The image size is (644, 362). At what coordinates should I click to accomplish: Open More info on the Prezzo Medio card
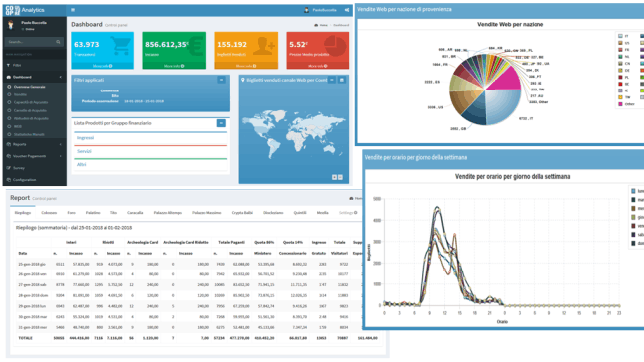318,66
